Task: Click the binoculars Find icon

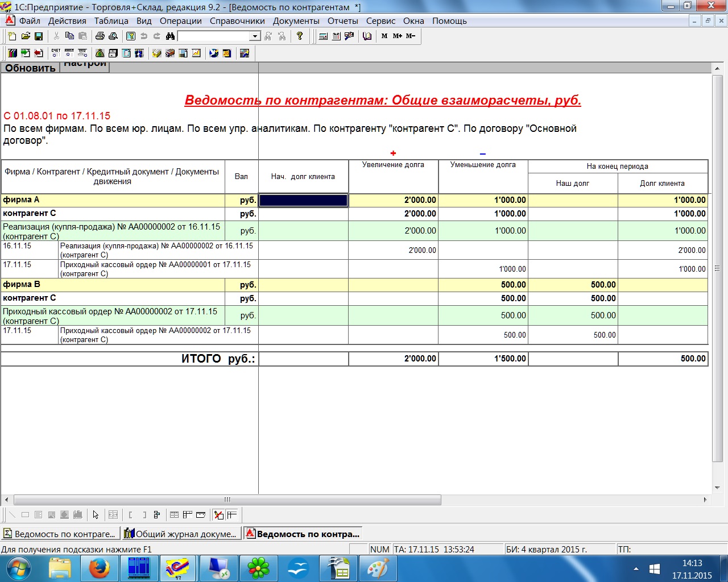Action: tap(170, 36)
